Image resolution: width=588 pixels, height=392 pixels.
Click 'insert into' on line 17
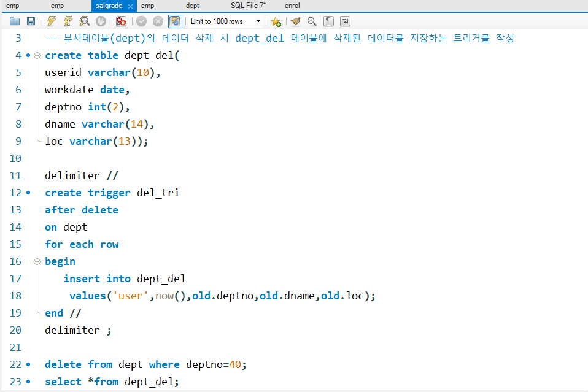point(97,279)
